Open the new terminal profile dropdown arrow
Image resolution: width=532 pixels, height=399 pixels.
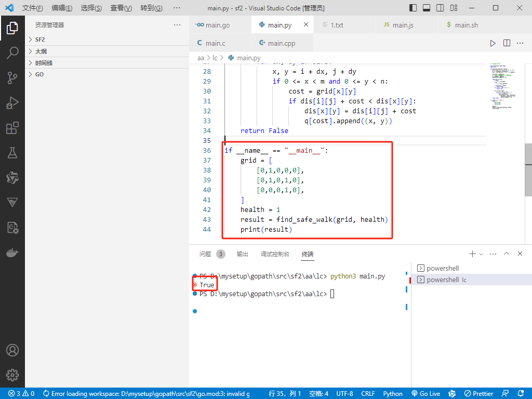coord(481,254)
